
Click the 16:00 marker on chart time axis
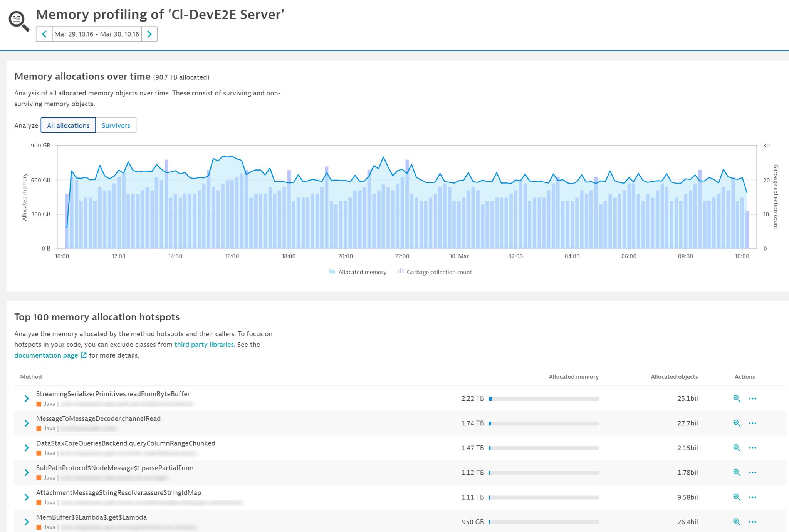[x=232, y=256]
